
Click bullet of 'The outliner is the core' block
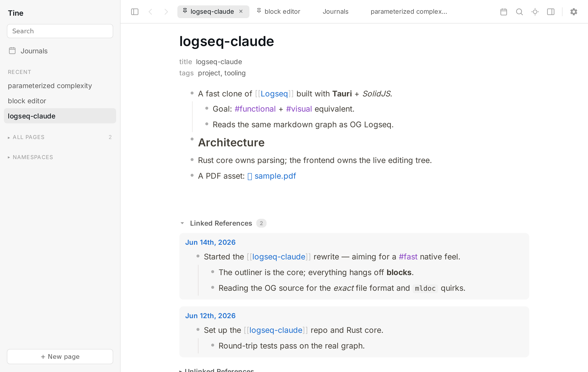213,272
